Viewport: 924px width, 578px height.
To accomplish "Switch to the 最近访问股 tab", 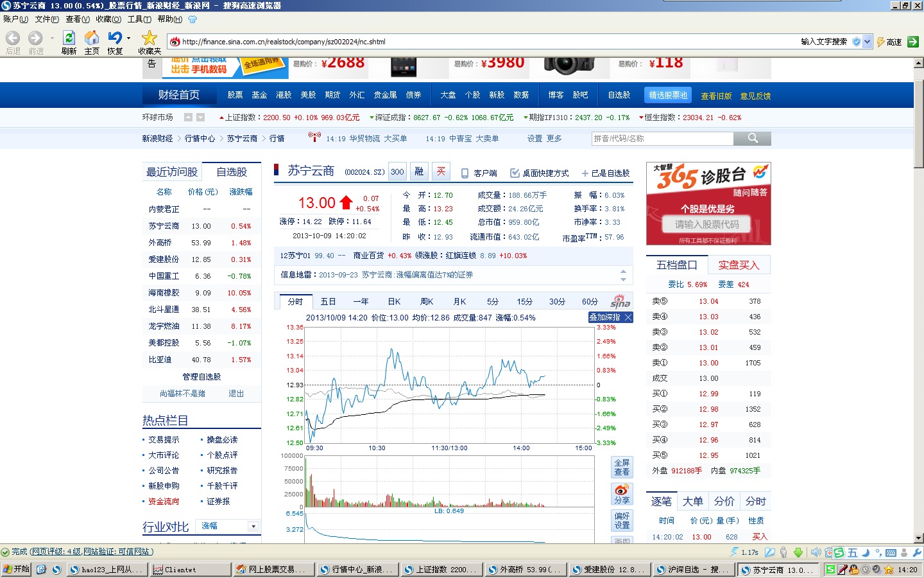I will pyautogui.click(x=172, y=171).
